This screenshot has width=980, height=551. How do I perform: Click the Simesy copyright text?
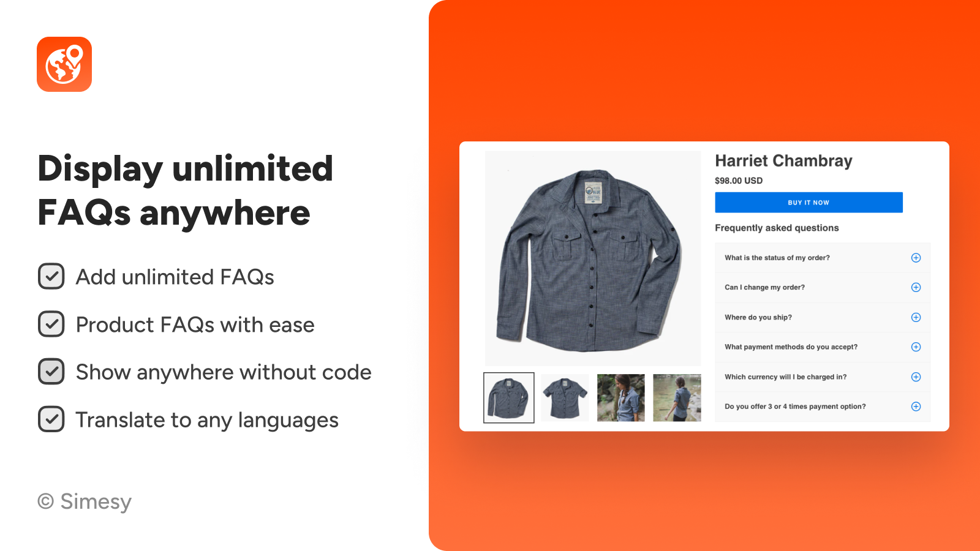pos(85,501)
